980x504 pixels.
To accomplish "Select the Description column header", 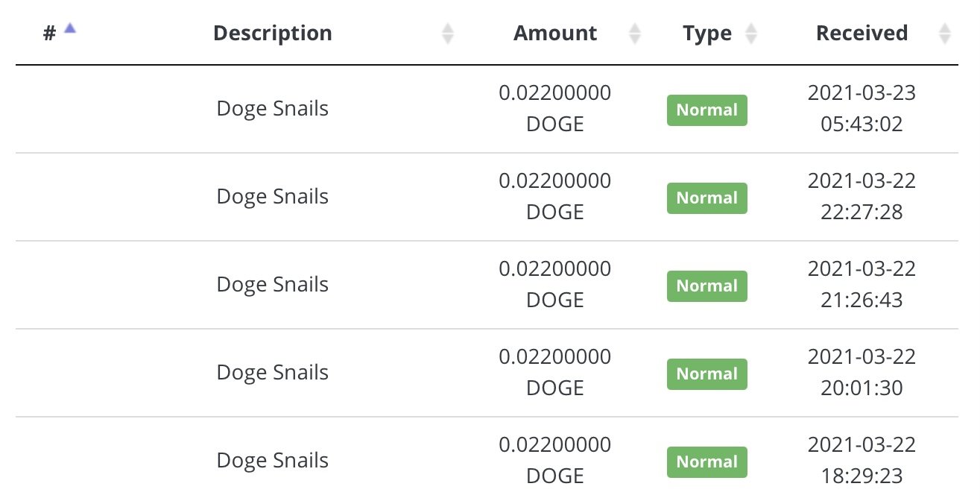I will click(x=273, y=34).
